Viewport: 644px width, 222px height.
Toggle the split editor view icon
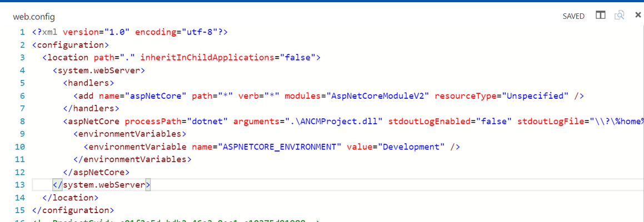(x=601, y=16)
